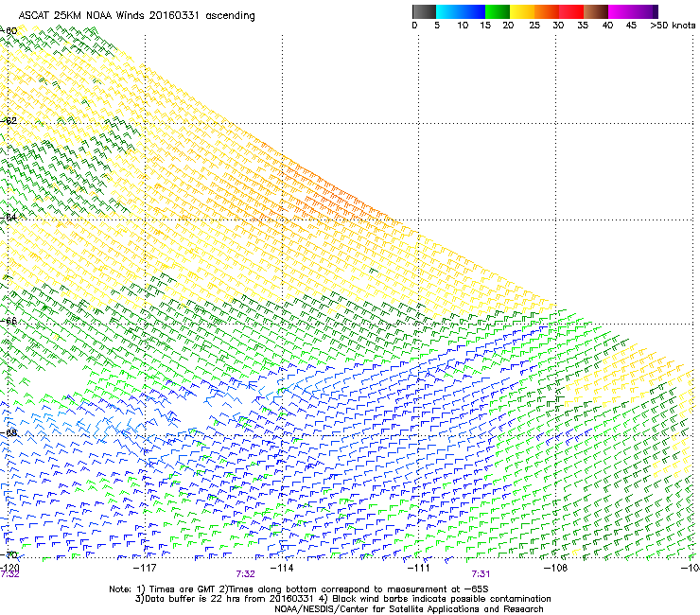Click the -111 longitude axis label
The image size is (700, 615).
click(x=418, y=568)
